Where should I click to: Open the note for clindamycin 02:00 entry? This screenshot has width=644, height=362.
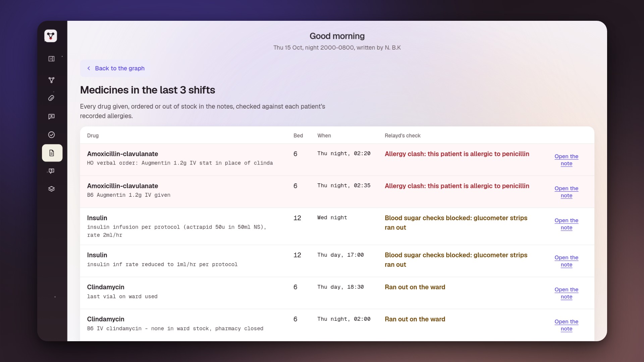point(566,325)
